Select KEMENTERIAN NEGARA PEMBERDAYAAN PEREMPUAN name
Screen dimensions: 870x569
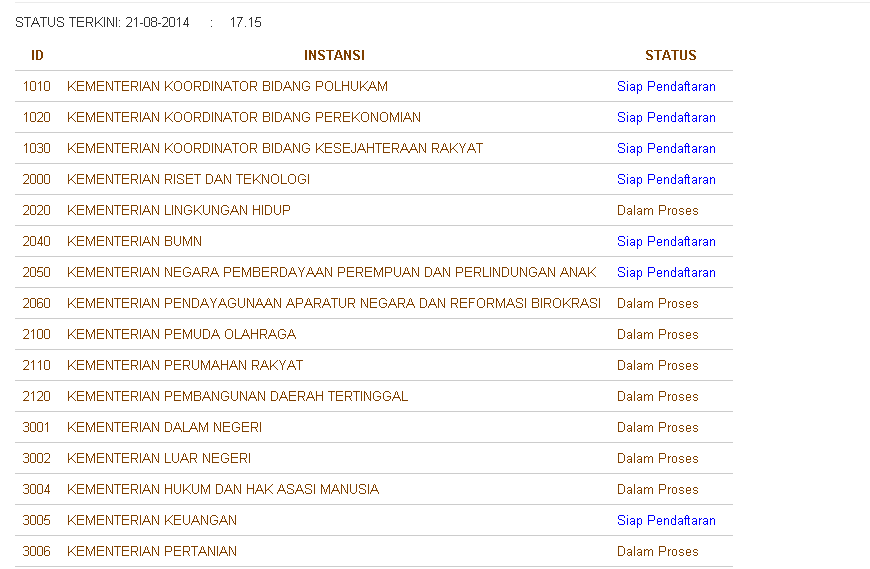coord(331,273)
